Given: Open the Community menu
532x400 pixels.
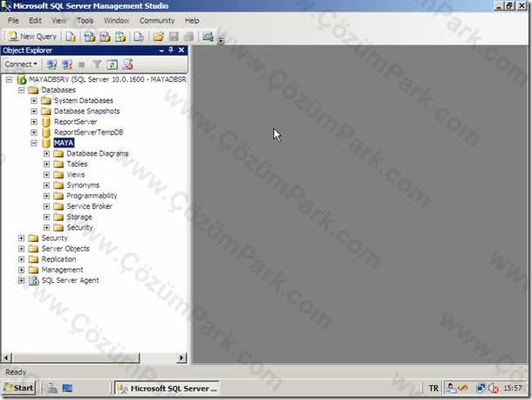Looking at the screenshot, I should coord(157,21).
